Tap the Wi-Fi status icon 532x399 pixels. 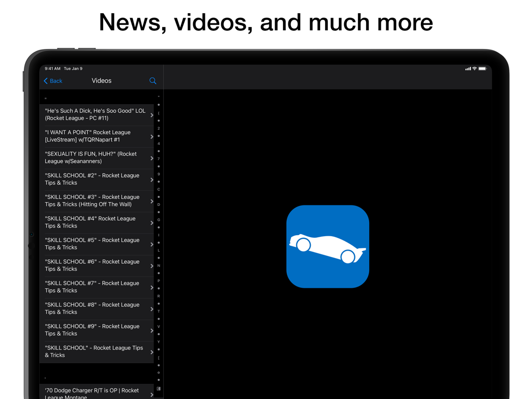pyautogui.click(x=475, y=69)
